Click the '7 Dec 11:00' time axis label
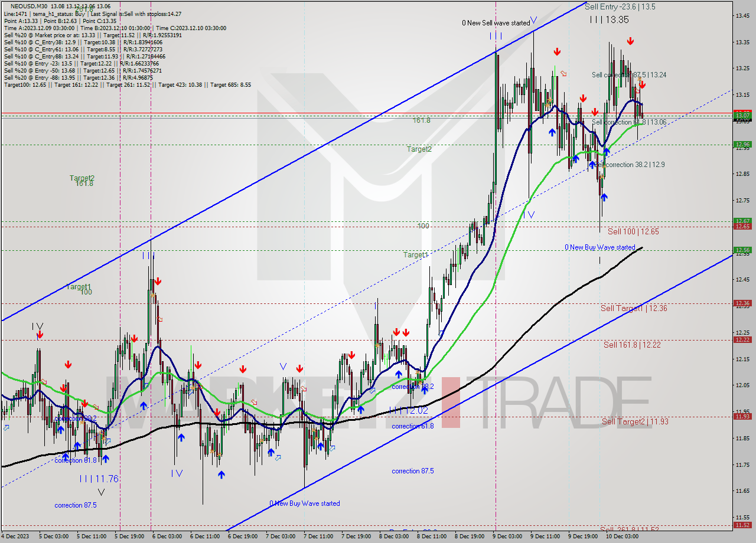The image size is (756, 543). [x=318, y=537]
